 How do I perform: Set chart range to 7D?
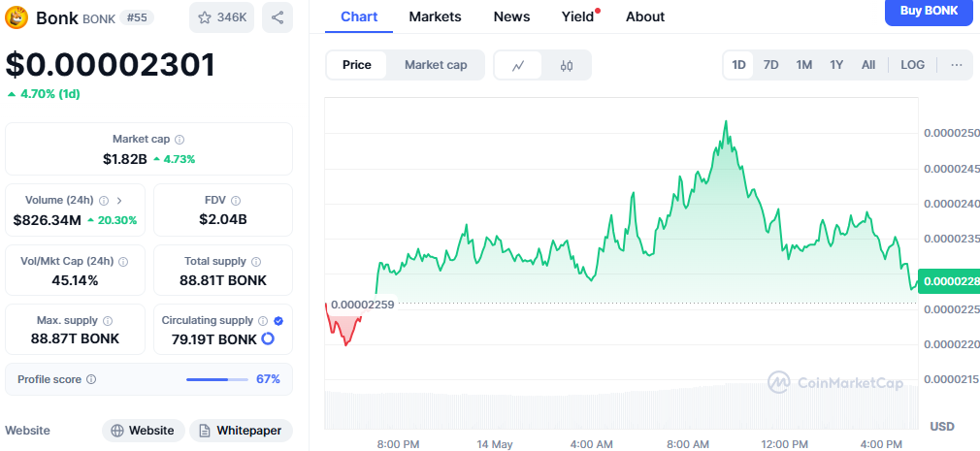click(x=771, y=65)
